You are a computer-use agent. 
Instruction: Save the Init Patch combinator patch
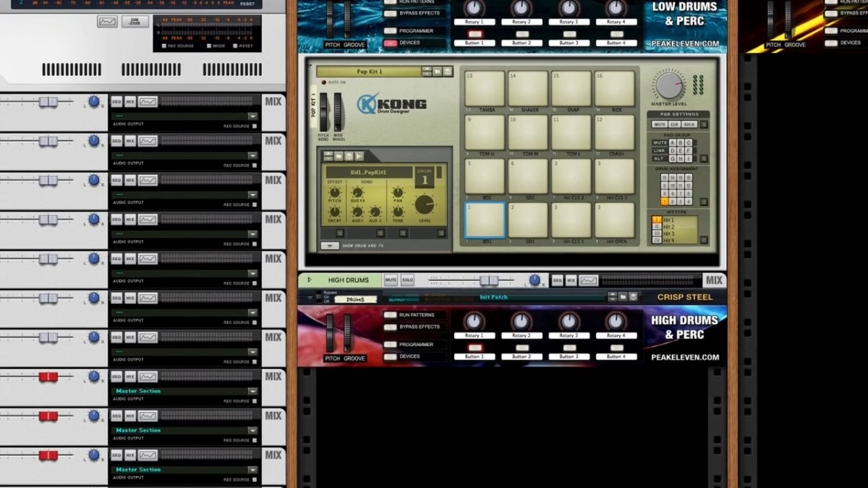point(633,296)
